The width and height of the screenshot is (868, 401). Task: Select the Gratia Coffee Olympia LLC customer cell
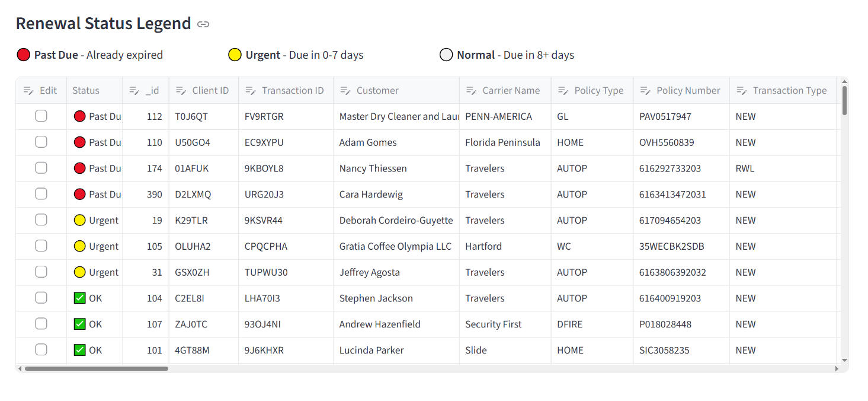pyautogui.click(x=395, y=246)
